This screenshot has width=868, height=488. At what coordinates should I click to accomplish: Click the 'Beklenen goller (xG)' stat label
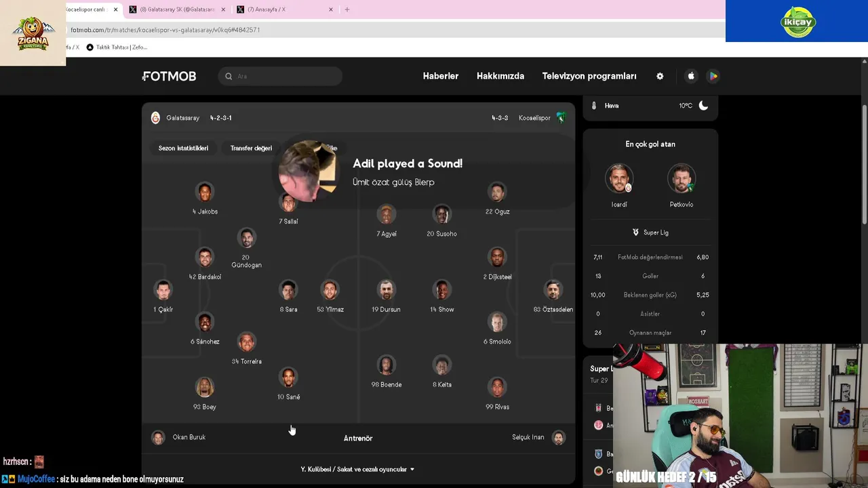pos(650,295)
